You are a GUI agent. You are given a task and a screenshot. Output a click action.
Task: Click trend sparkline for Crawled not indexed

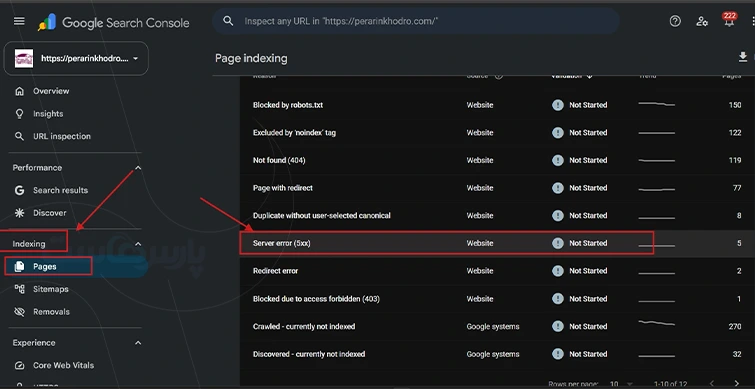coord(656,323)
